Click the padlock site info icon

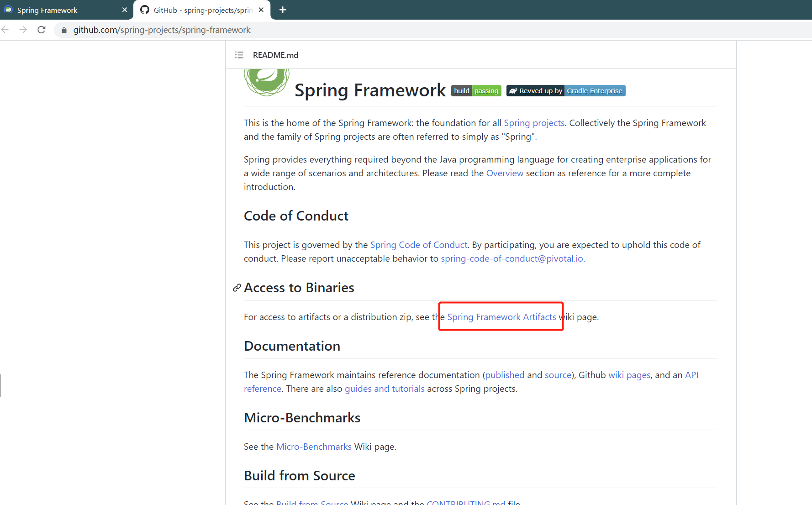(64, 30)
